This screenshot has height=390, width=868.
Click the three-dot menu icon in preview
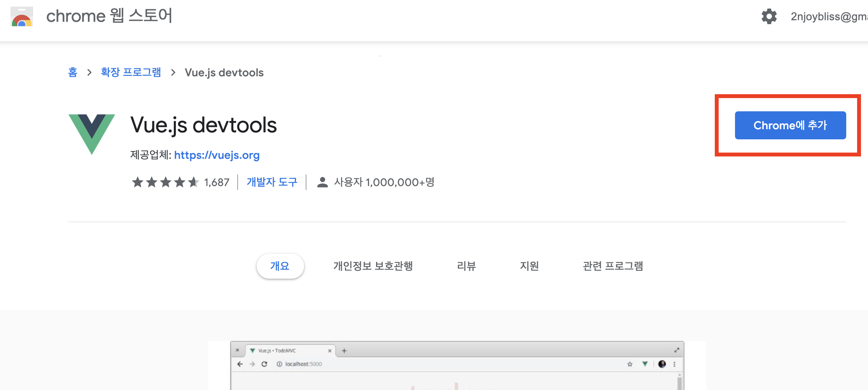(x=674, y=364)
